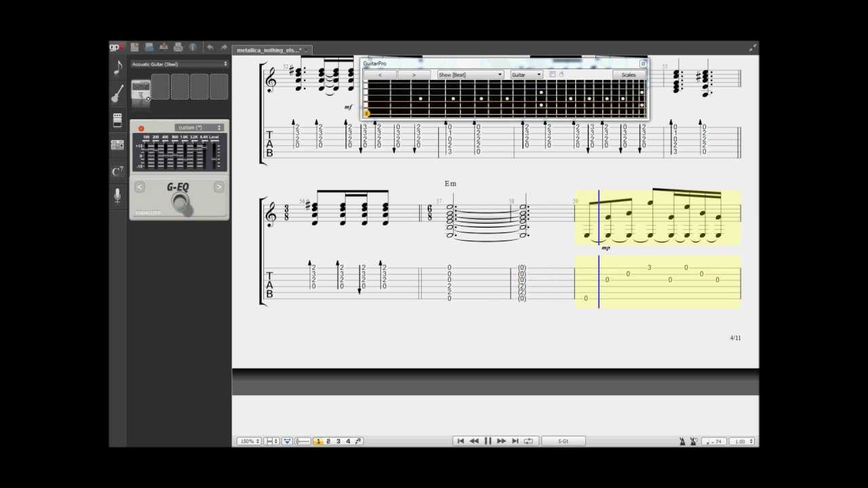Remove the equalizer pedal from effect chain
The image size is (868, 488).
point(148,99)
